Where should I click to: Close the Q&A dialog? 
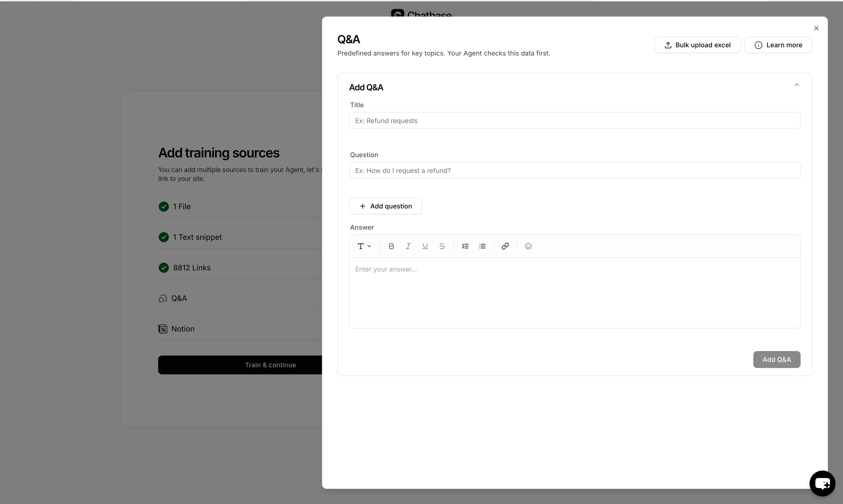tap(816, 28)
